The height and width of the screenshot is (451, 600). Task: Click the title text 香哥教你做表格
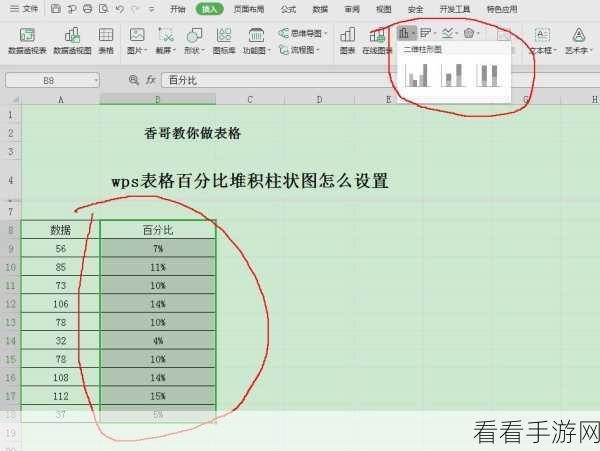(x=192, y=133)
